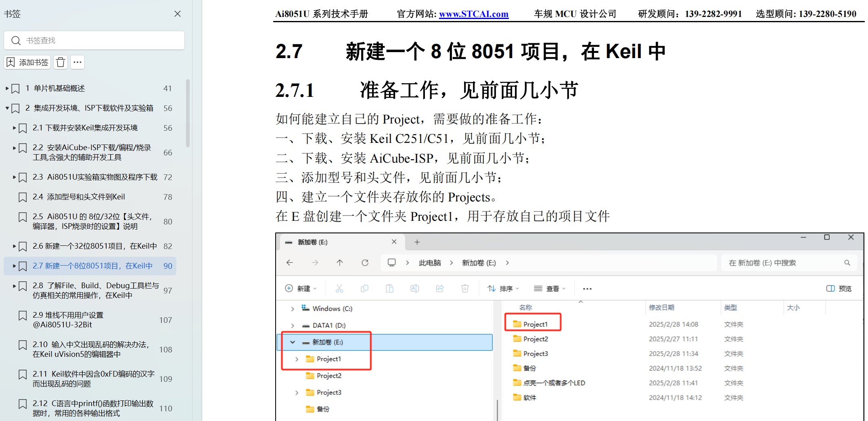Screen dimensions: 868x421
Task: Click Rename icon in pictured Explorer toolbar
Action: pyautogui.click(x=414, y=289)
